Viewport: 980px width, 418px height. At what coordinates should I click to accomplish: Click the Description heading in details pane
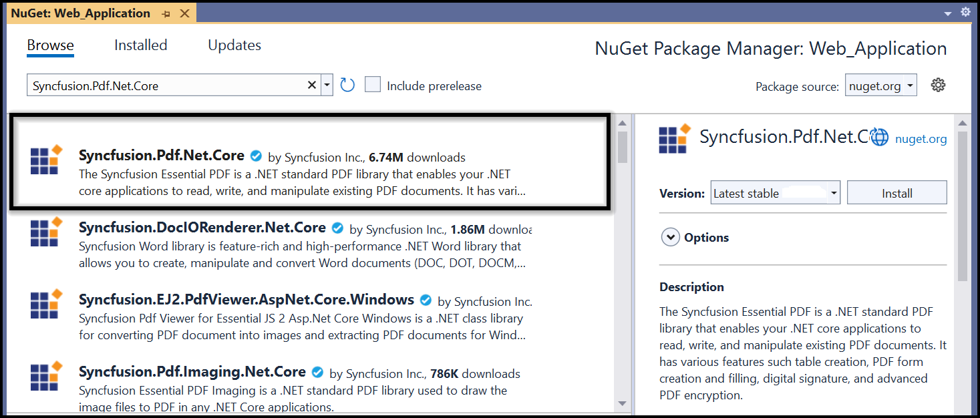pyautogui.click(x=691, y=287)
